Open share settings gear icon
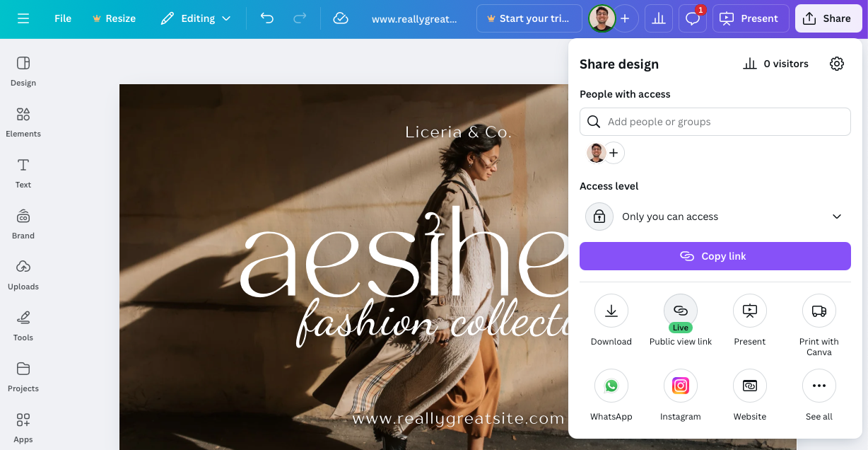The width and height of the screenshot is (868, 450). click(837, 64)
